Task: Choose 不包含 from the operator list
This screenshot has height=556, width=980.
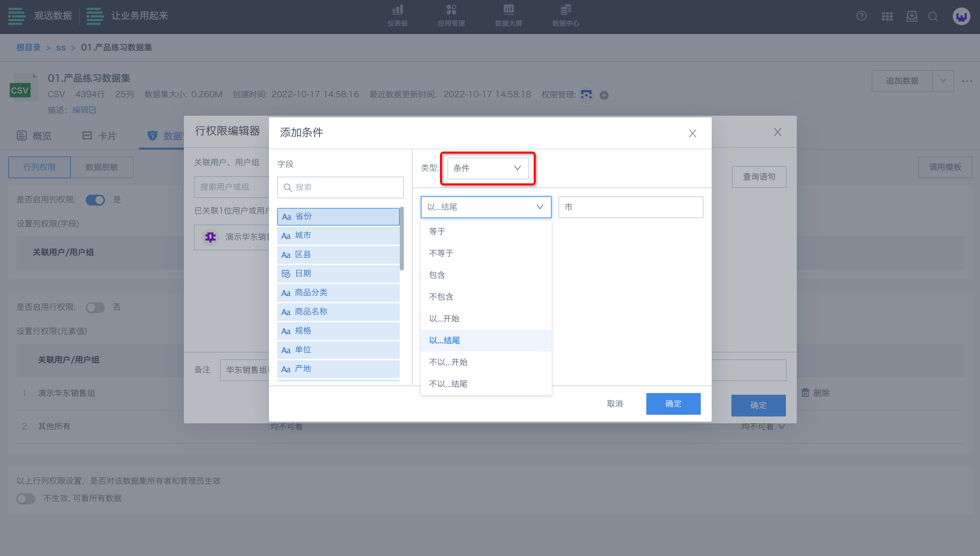Action: [x=486, y=297]
